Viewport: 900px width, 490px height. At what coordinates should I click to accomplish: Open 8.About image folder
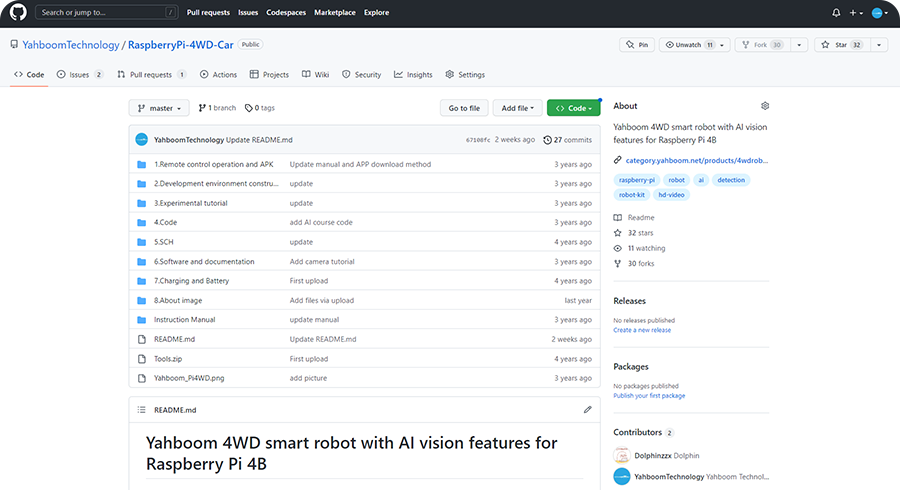(178, 301)
